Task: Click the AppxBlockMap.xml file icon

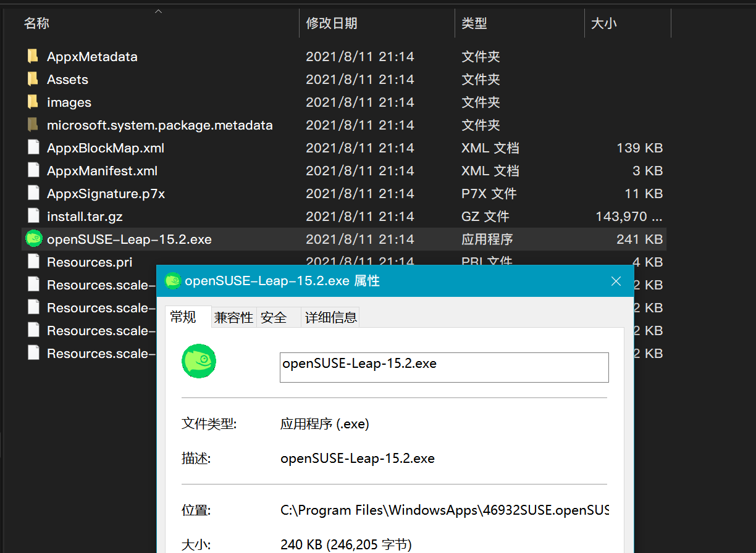Action: pos(33,148)
